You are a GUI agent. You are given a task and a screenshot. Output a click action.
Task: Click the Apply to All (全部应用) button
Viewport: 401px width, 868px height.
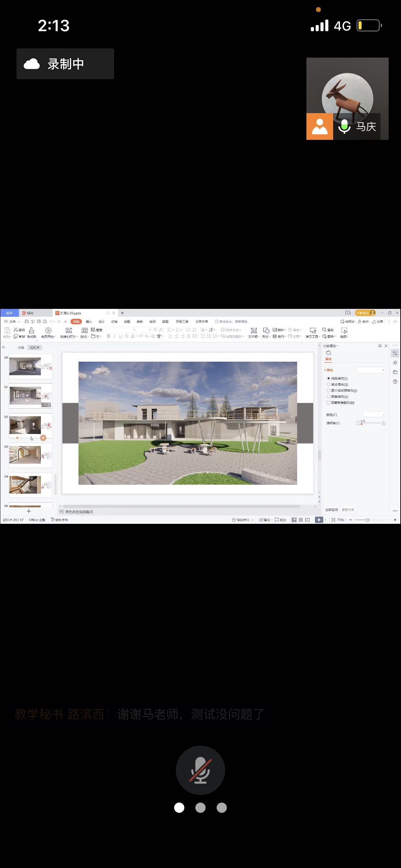tap(331, 510)
